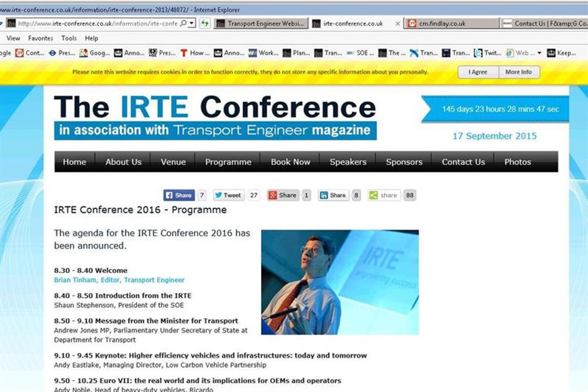The width and height of the screenshot is (588, 392).
Task: Open the first Anno... favorites bookmark
Action: (x=129, y=53)
